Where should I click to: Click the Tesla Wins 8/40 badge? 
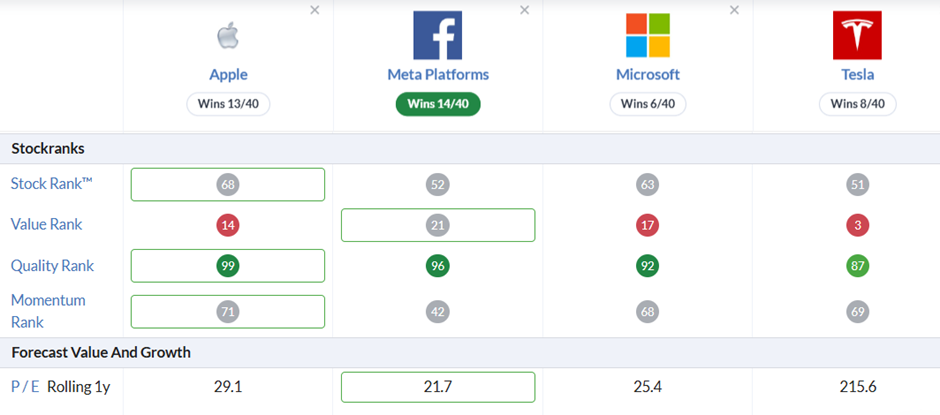[x=857, y=104]
